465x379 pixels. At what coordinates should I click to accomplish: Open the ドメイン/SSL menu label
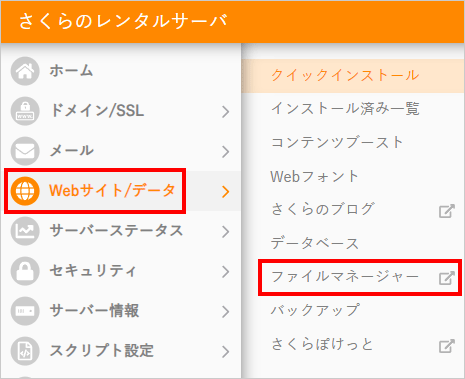point(97,110)
